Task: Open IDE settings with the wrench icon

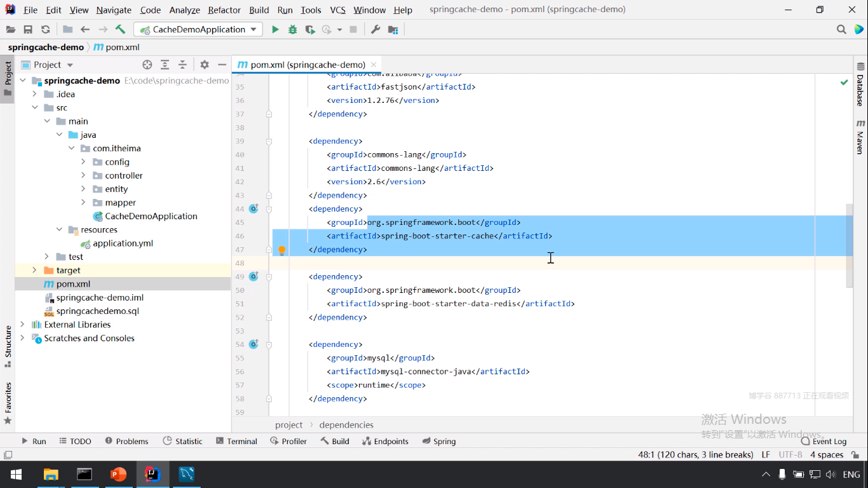Action: (x=376, y=29)
